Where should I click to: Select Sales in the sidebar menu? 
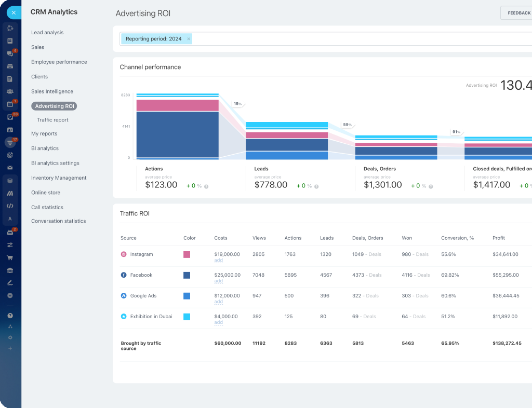coord(37,47)
